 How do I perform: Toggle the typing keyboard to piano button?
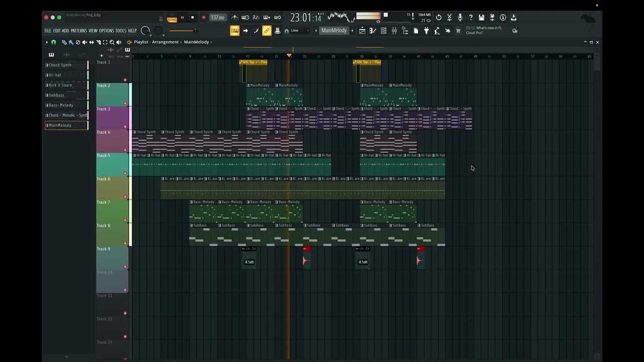[x=234, y=31]
